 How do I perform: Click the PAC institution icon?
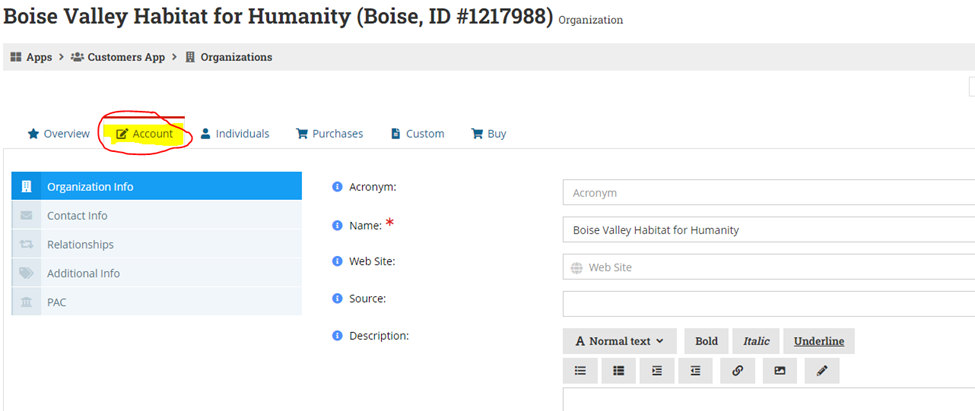coord(26,302)
